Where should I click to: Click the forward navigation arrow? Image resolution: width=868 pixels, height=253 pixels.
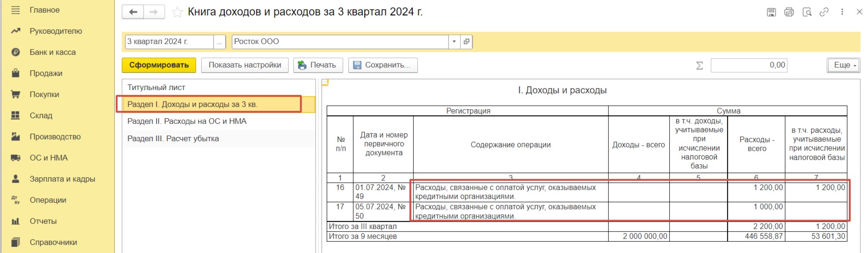click(x=154, y=12)
